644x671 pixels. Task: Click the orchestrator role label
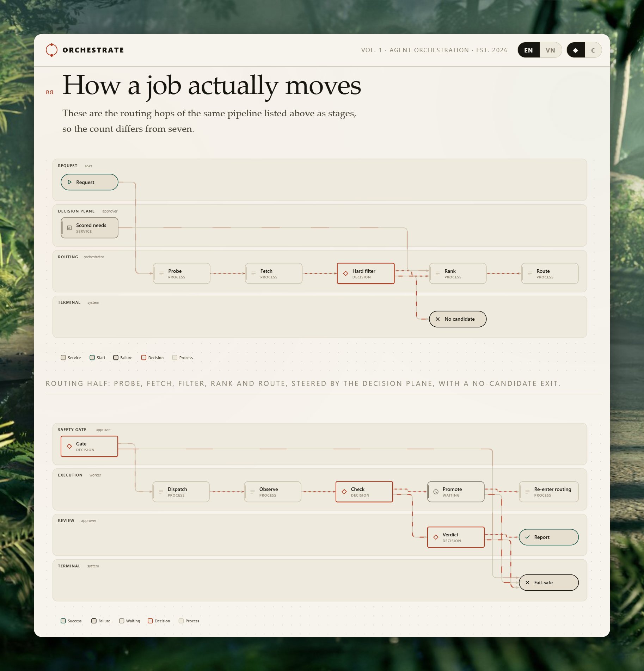tap(94, 257)
